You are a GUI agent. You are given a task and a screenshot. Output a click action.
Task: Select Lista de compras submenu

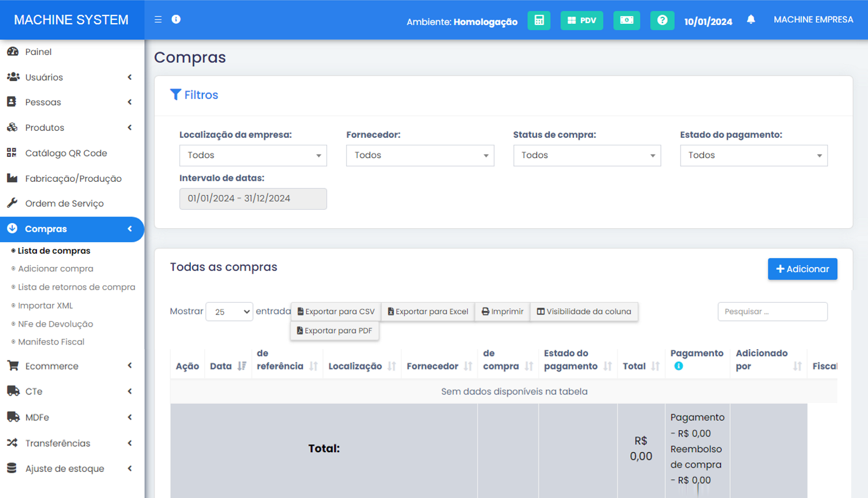(54, 251)
